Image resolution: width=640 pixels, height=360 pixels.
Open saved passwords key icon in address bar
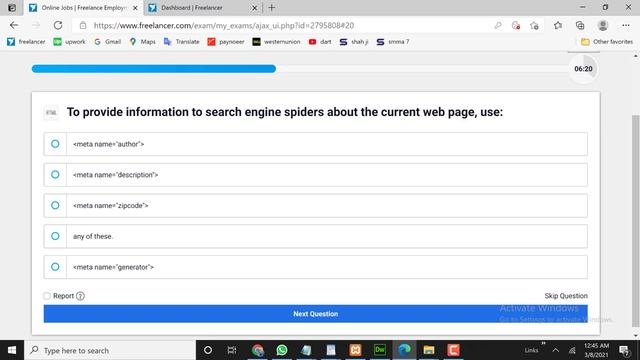tap(498, 25)
